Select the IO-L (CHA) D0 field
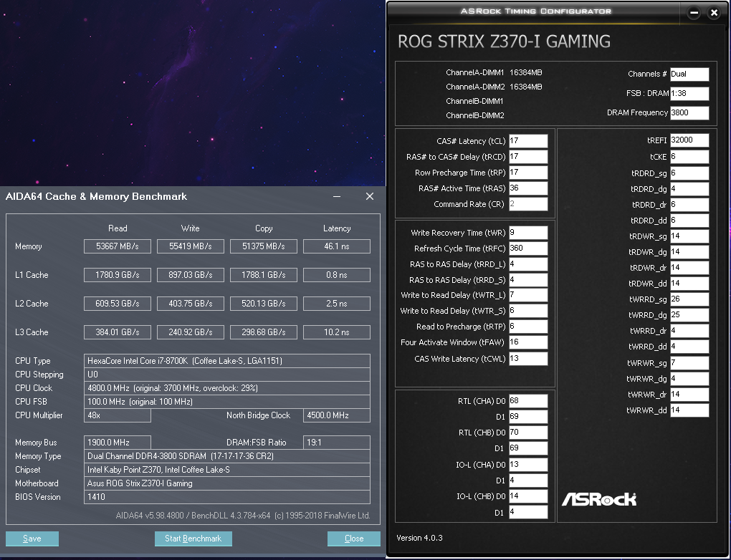The width and height of the screenshot is (731, 560). pyautogui.click(x=528, y=465)
